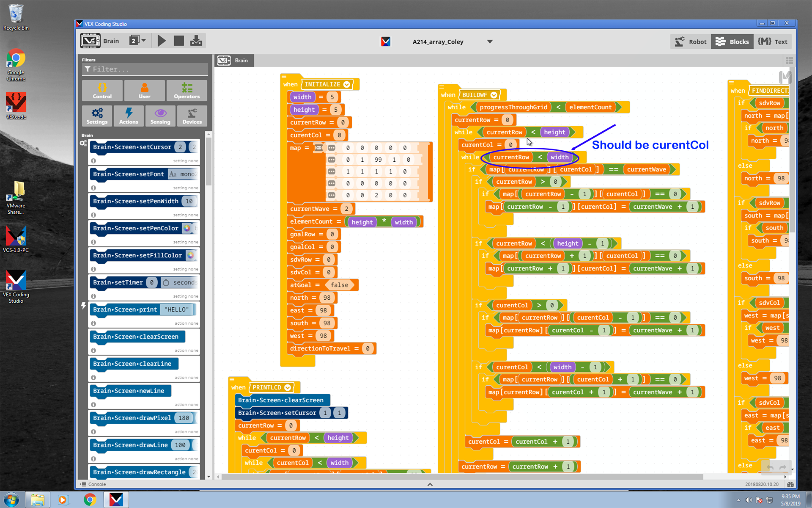The image size is (812, 508).
Task: Open the setFont mono font dropdown
Action: [x=183, y=174]
